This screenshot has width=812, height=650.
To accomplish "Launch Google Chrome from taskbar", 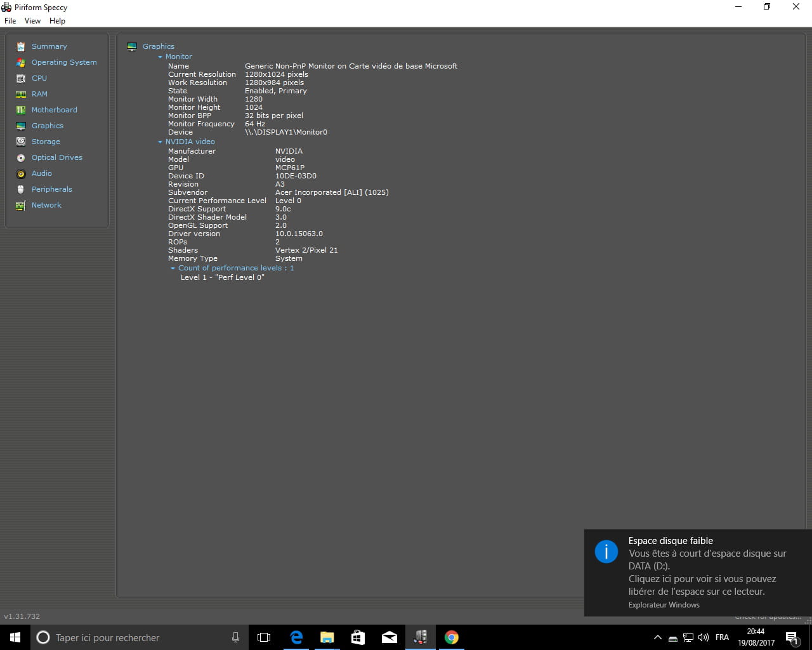I will (452, 637).
